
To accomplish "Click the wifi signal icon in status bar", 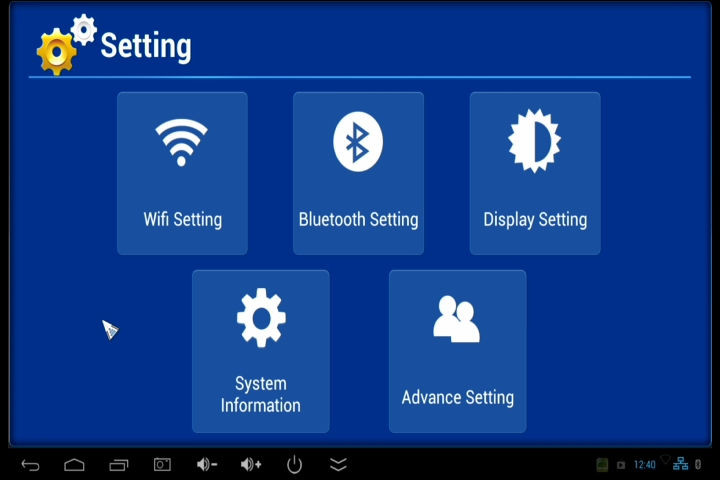I will point(665,459).
